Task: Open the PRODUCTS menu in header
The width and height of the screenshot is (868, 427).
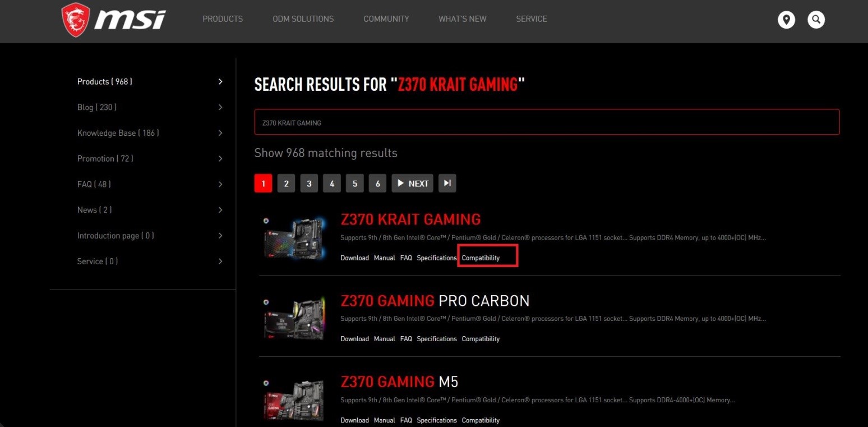Action: tap(223, 19)
